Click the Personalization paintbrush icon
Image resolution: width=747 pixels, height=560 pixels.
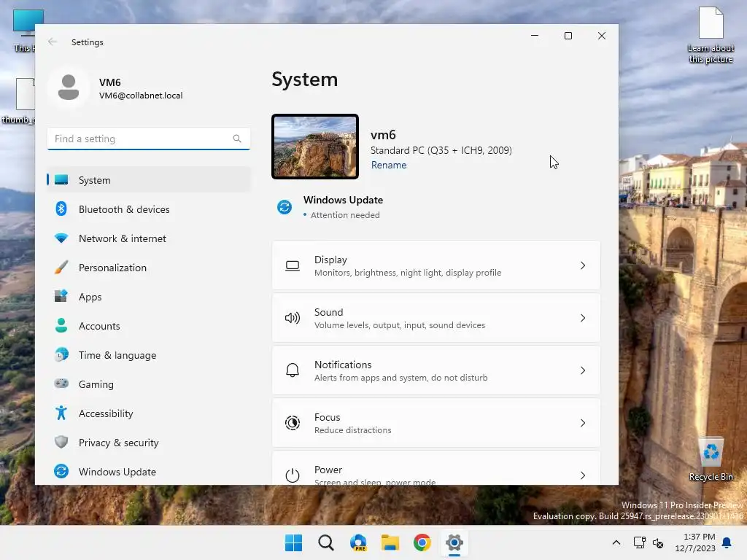(x=61, y=267)
